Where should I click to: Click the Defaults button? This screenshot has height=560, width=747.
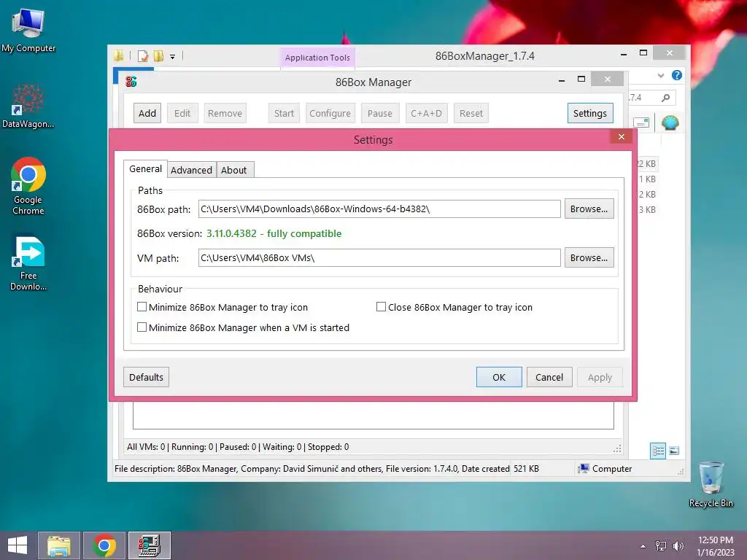click(146, 377)
